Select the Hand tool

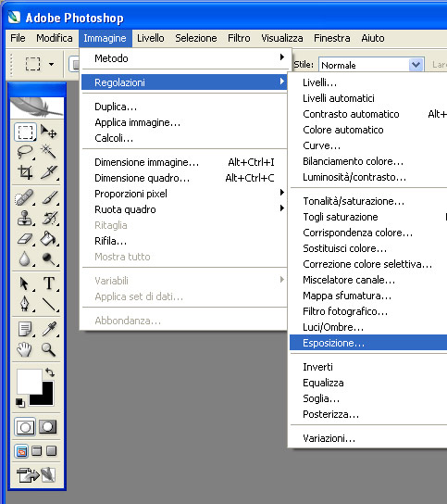25,349
